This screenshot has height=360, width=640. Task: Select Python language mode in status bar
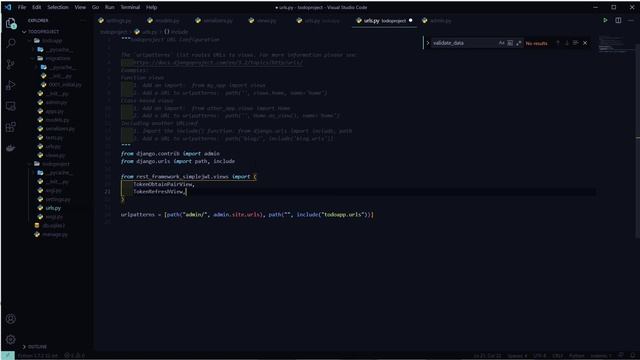pos(576,356)
